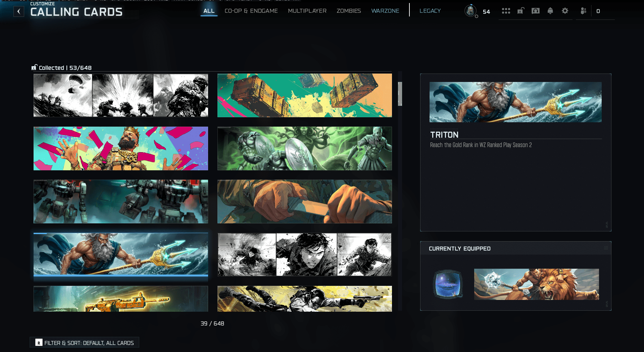
Task: Open the voice chat headset icon
Action: click(535, 11)
